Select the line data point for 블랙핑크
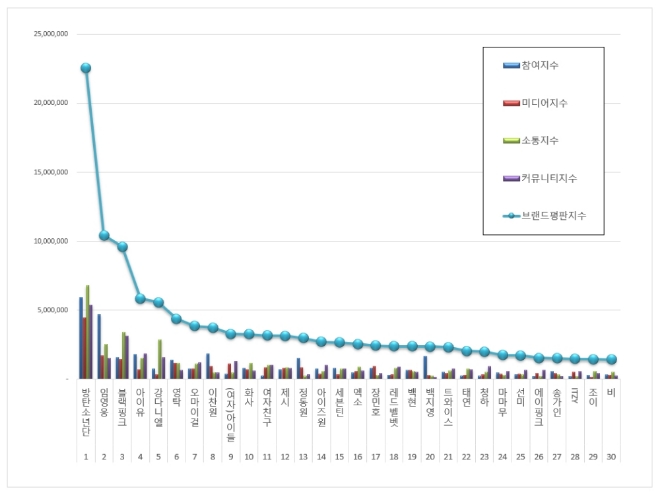 [122, 247]
